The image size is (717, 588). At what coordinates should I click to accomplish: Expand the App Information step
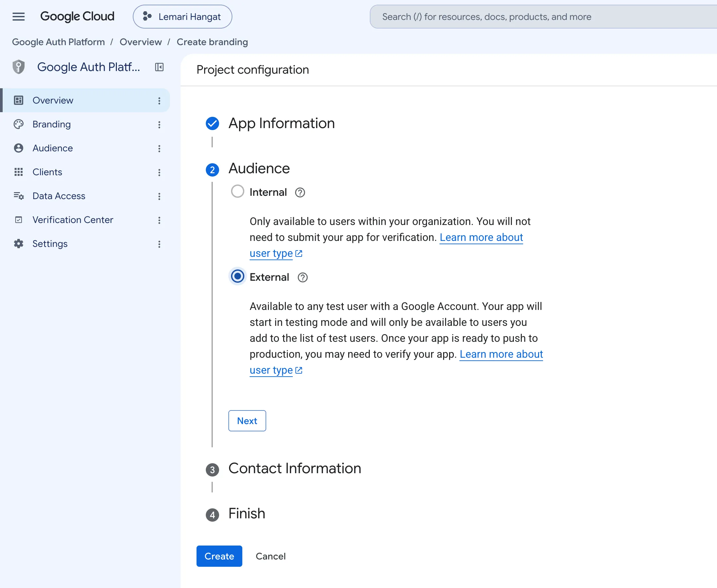point(281,123)
